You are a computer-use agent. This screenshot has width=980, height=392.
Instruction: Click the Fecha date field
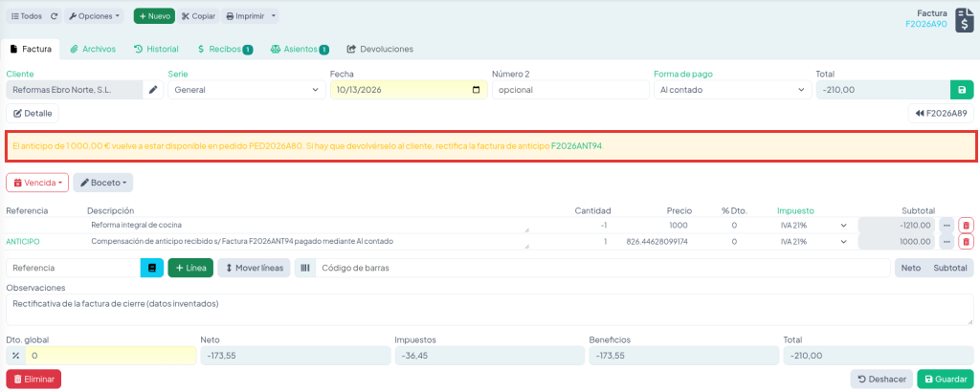(409, 90)
